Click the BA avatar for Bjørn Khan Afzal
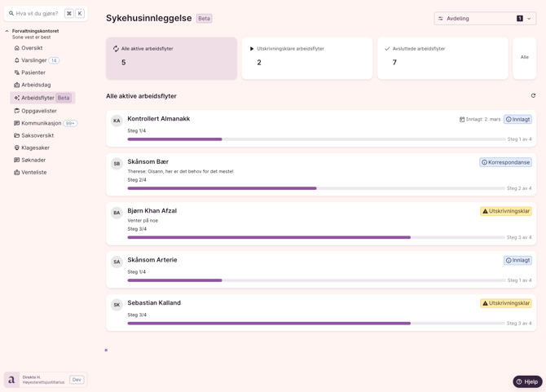Screen dimensions: 546x392 click(x=117, y=213)
